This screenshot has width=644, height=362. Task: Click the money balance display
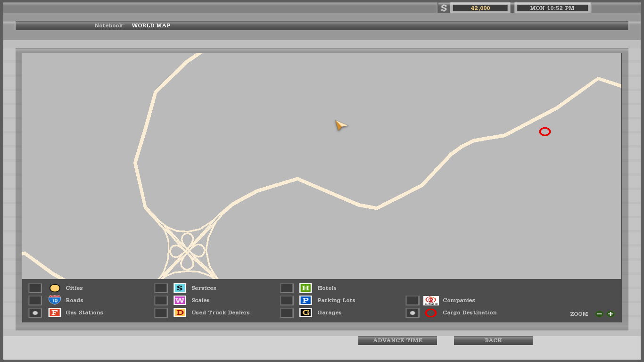click(480, 8)
